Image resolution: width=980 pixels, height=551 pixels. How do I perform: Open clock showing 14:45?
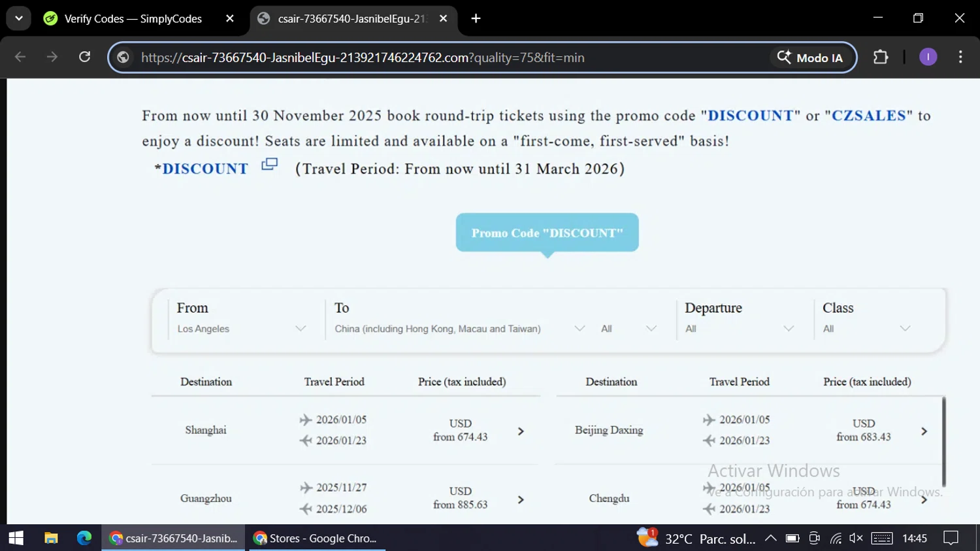(915, 538)
